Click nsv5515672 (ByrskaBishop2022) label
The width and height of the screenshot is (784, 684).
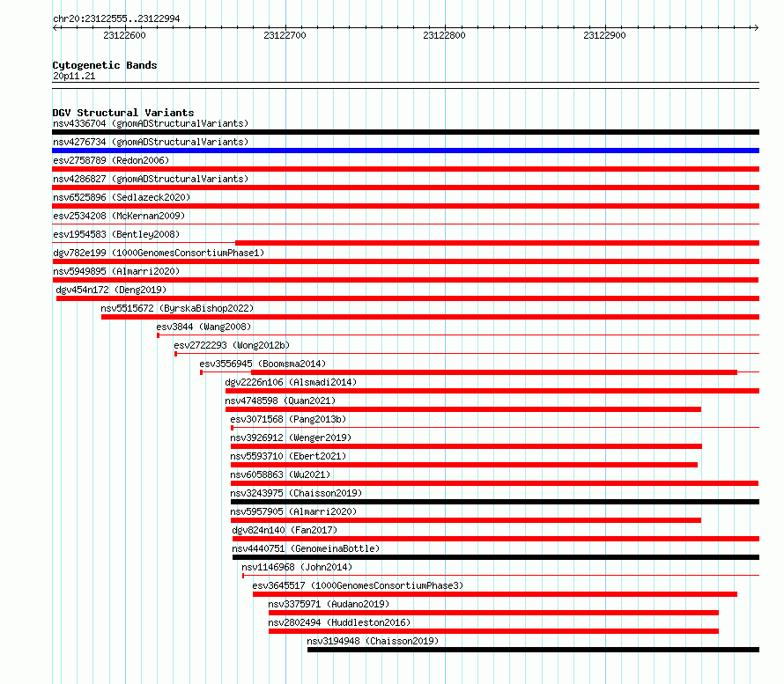pyautogui.click(x=177, y=308)
